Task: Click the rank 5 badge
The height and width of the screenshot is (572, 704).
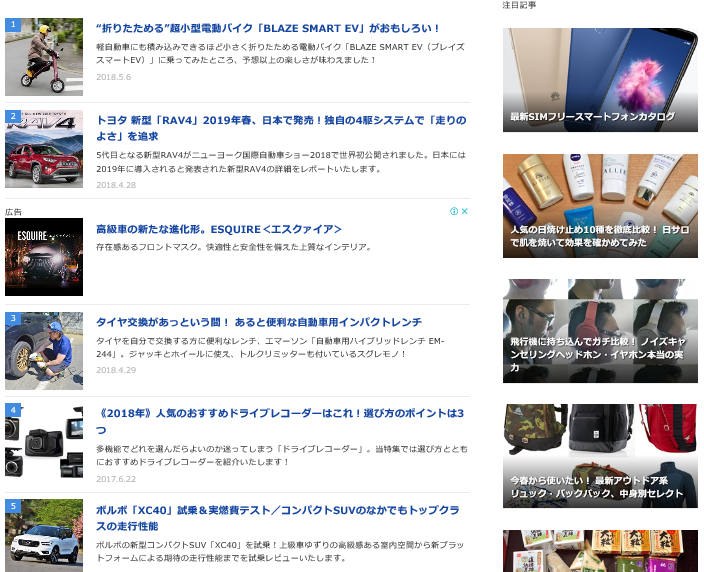Action: point(13,506)
